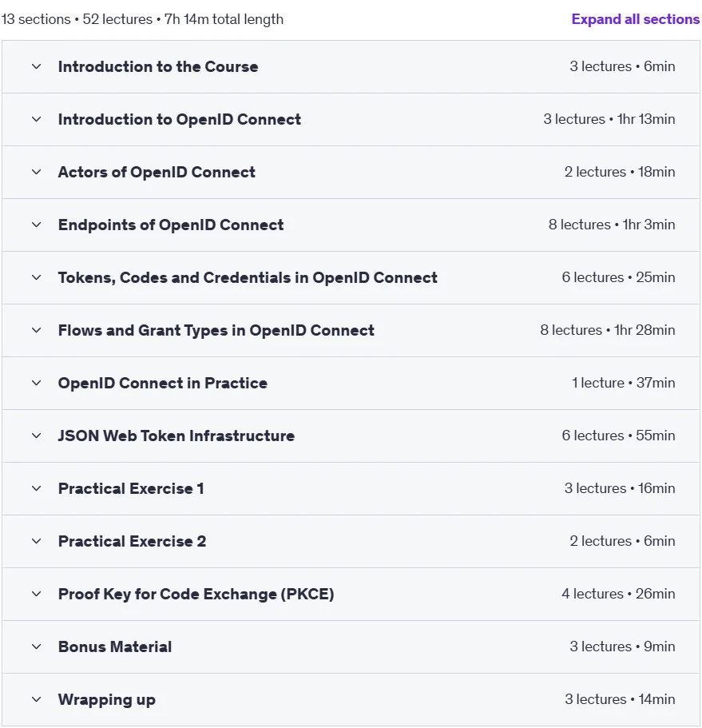Expand chevron beside Introduction to OpenID Connect
The width and height of the screenshot is (702, 728).
point(36,119)
